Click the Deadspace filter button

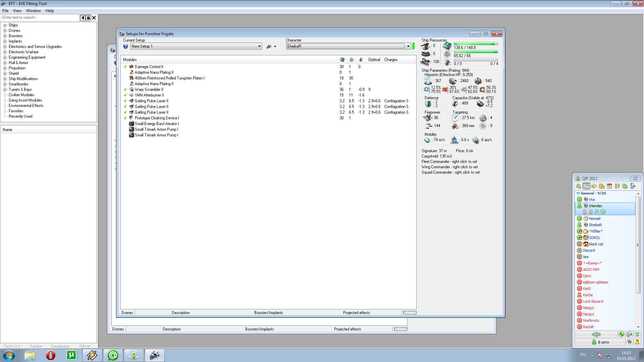(x=60, y=346)
